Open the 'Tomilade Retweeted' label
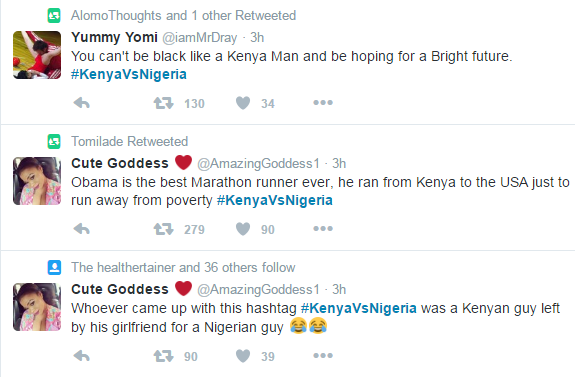The width and height of the screenshot is (575, 377). click(x=129, y=141)
